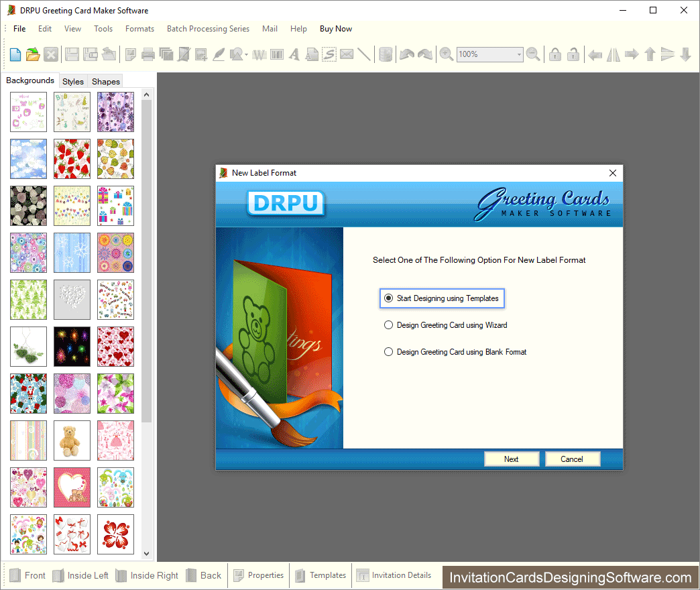Open the Help menu

click(x=298, y=29)
